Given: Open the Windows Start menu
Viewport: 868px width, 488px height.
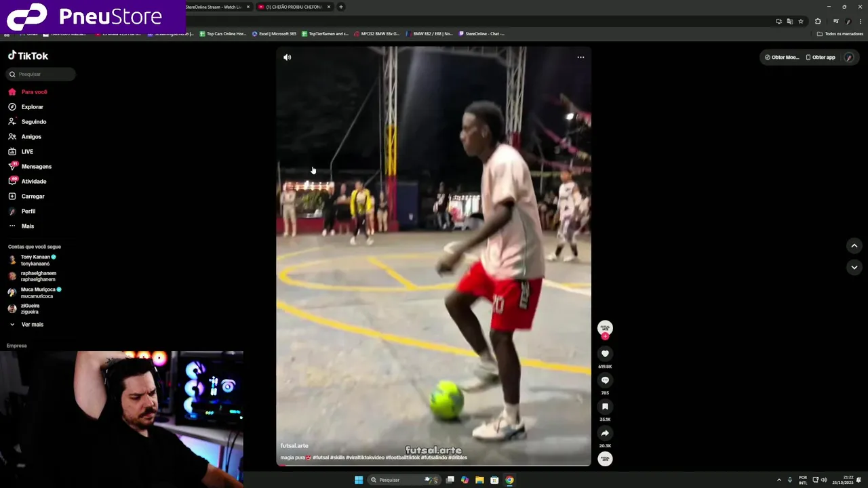Looking at the screenshot, I should (359, 480).
